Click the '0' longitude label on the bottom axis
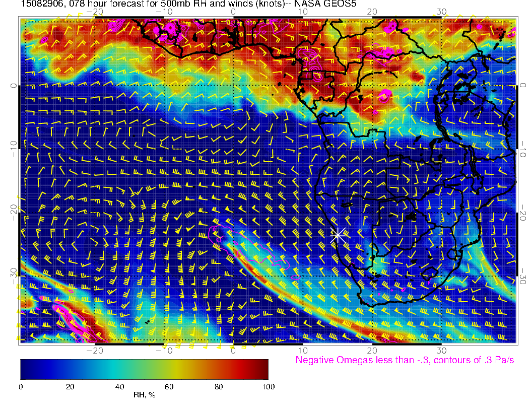This screenshot has width=532, height=411. pos(233,351)
